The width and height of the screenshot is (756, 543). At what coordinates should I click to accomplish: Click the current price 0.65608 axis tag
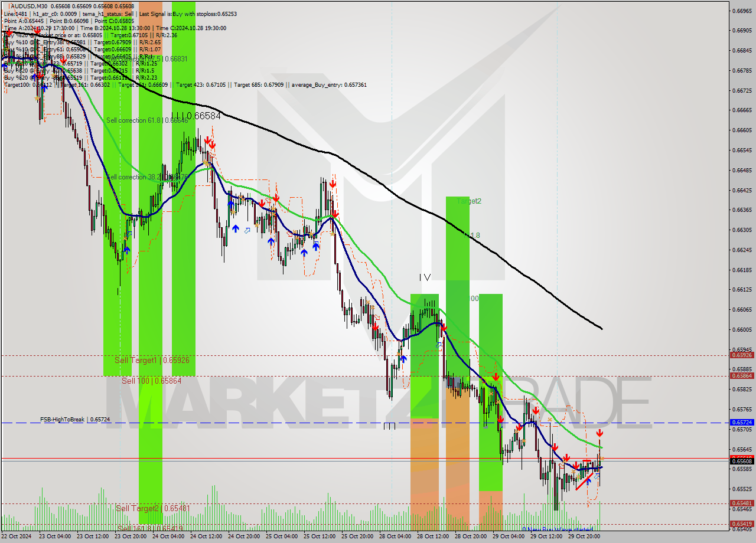(x=742, y=462)
